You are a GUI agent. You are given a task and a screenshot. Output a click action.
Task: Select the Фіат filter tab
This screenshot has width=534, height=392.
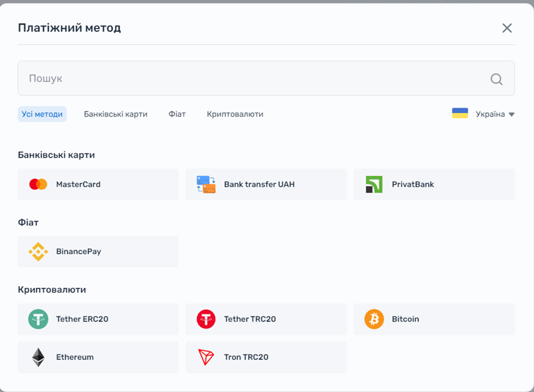(x=177, y=114)
